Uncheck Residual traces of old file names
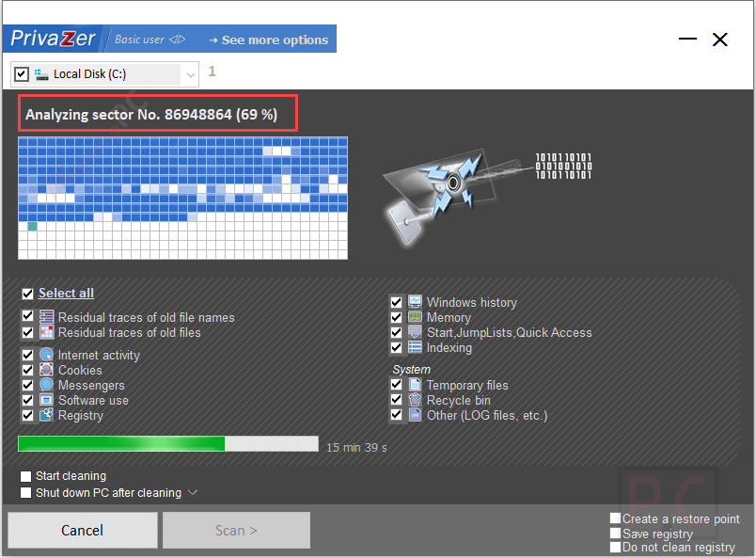The height and width of the screenshot is (558, 756). [27, 317]
